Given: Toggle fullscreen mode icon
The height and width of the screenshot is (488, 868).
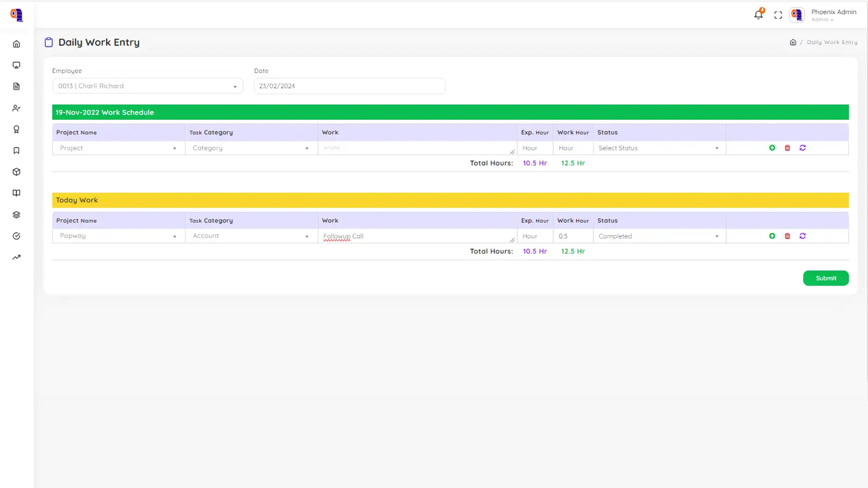Looking at the screenshot, I should coord(778,15).
